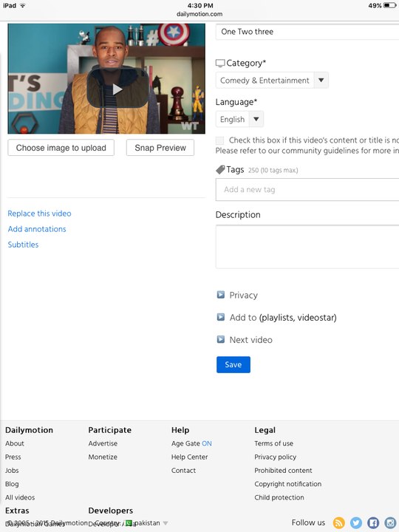Open the Subtitles link

pyautogui.click(x=23, y=245)
